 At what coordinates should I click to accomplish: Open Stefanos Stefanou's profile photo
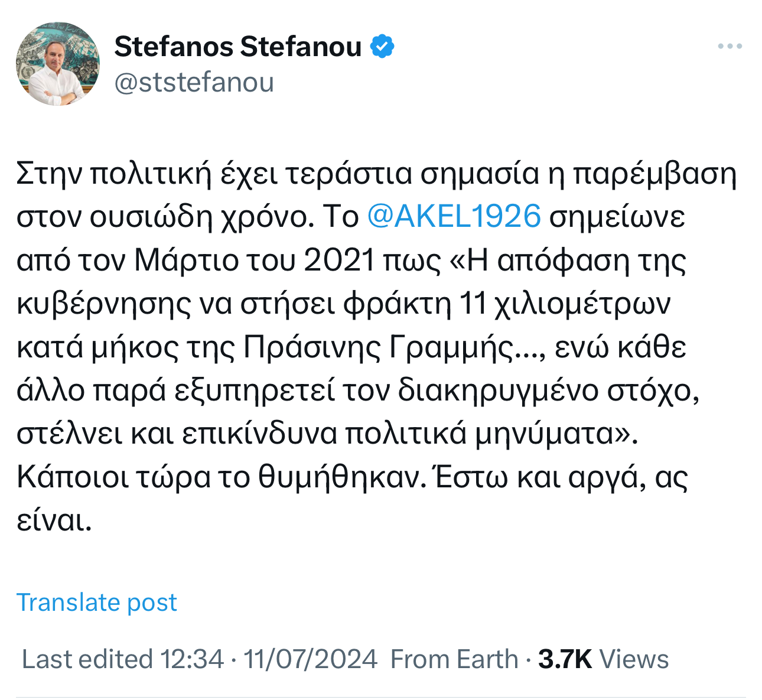click(58, 64)
